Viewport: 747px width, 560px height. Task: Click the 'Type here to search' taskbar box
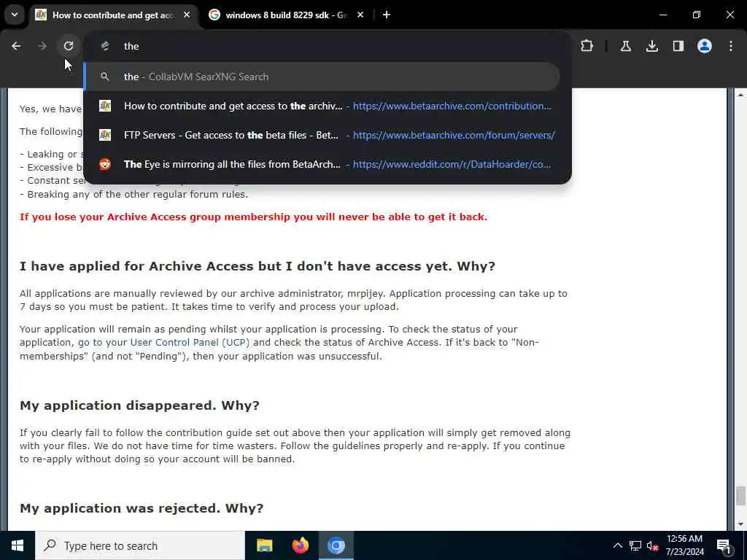coord(140,545)
